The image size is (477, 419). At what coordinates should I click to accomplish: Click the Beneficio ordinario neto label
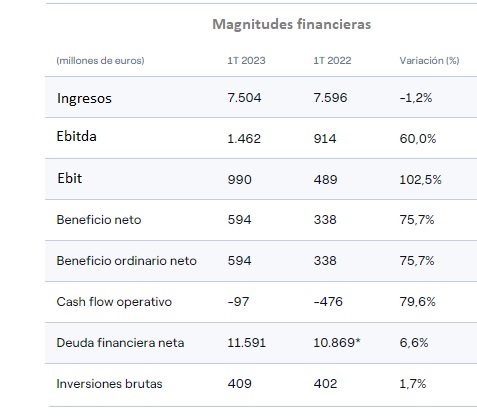click(127, 261)
